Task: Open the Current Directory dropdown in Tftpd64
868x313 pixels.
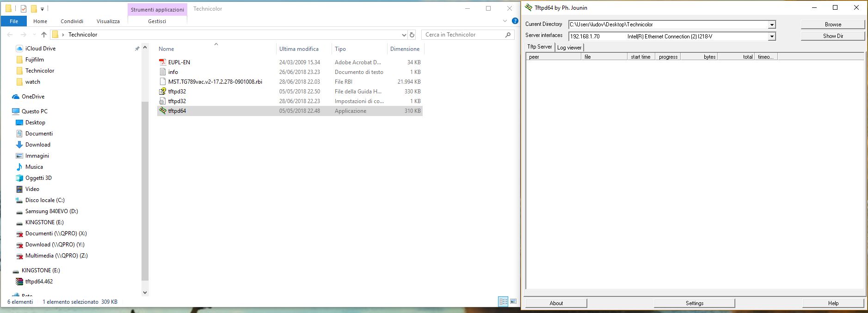Action: pos(772,25)
